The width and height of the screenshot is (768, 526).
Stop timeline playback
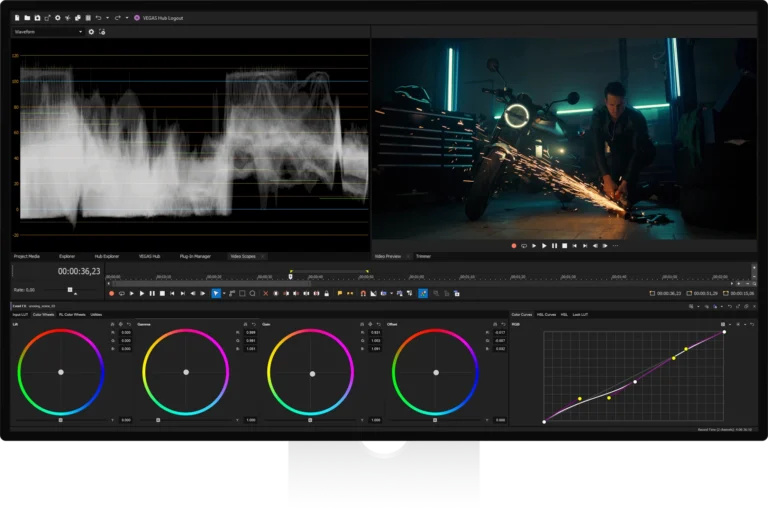[x=162, y=293]
